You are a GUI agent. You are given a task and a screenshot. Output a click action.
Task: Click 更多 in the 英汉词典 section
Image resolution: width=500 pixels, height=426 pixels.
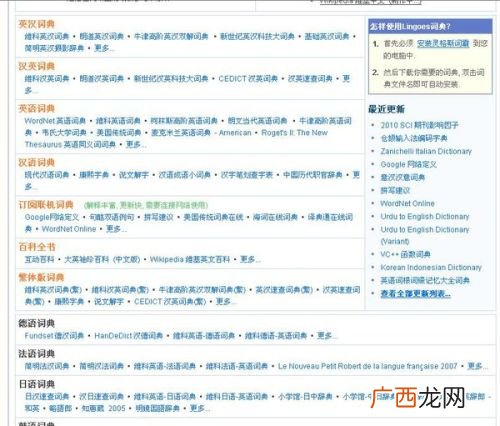click(x=104, y=48)
